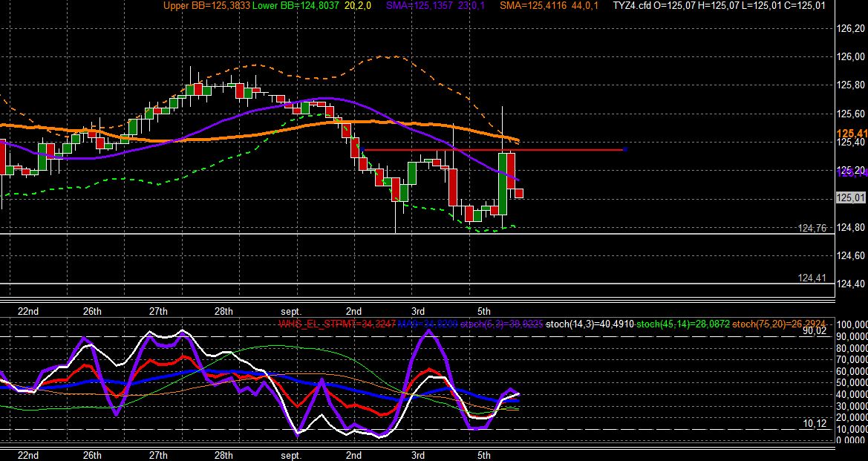868x461 pixels.
Task: Click 3rd on the stochastic panel date axis
Action: [x=418, y=456]
